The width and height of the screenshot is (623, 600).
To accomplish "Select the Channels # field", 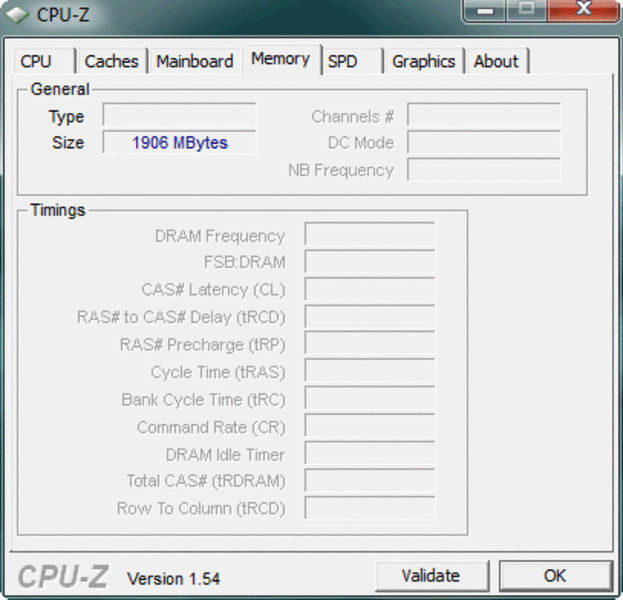I will click(483, 116).
